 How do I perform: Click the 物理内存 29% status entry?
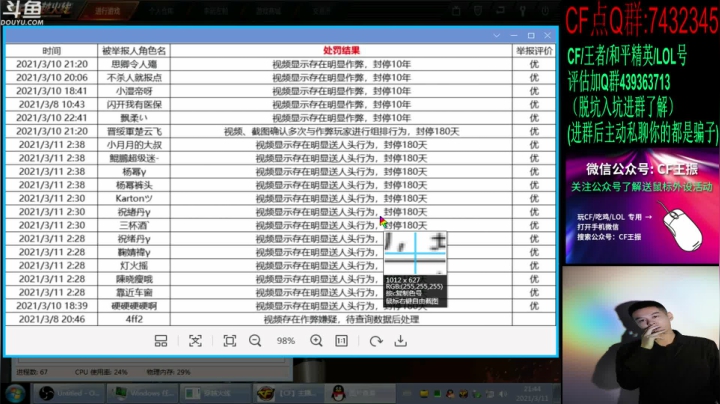[169, 372]
